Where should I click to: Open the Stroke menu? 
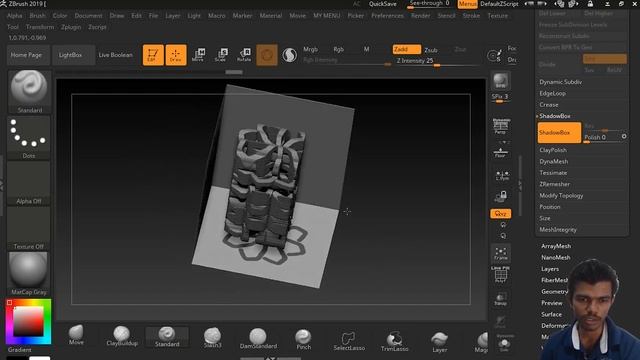471,16
